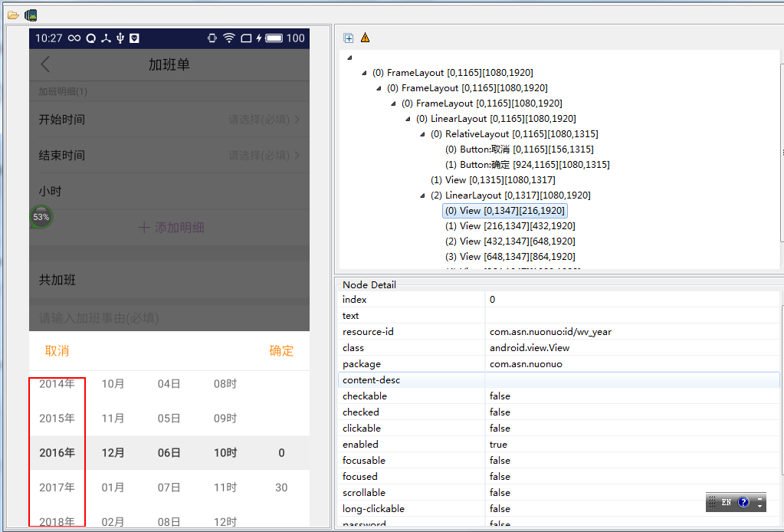This screenshot has height=532, width=784.
Task: Click the device screenshot icon in toolbar
Action: [x=31, y=15]
